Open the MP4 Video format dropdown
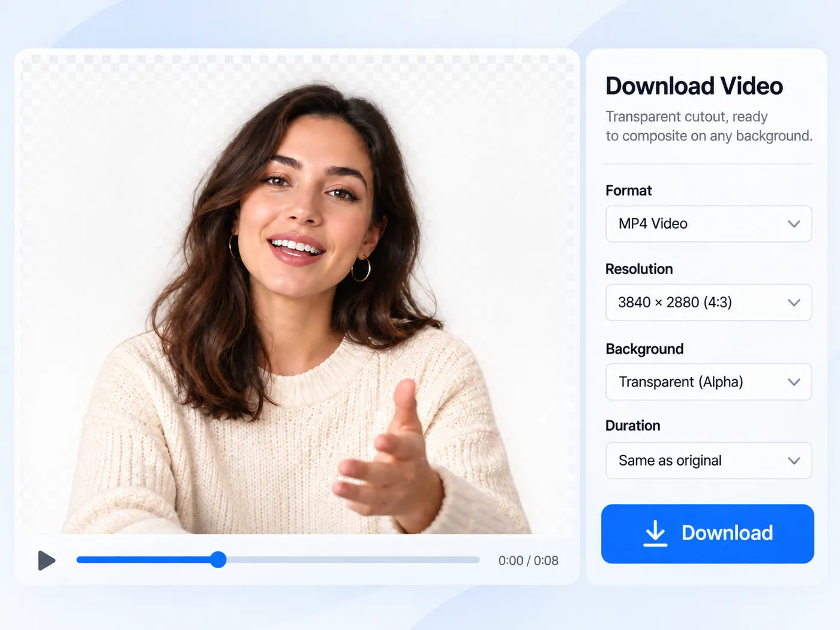The width and height of the screenshot is (840, 630). [709, 224]
